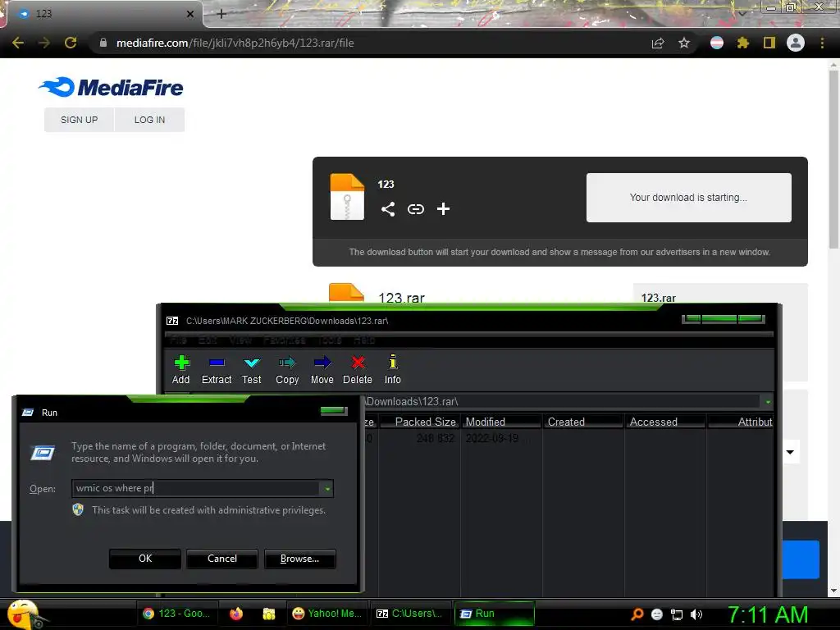Image resolution: width=840 pixels, height=630 pixels.
Task: Reload the MediaFire page
Action: [71, 43]
